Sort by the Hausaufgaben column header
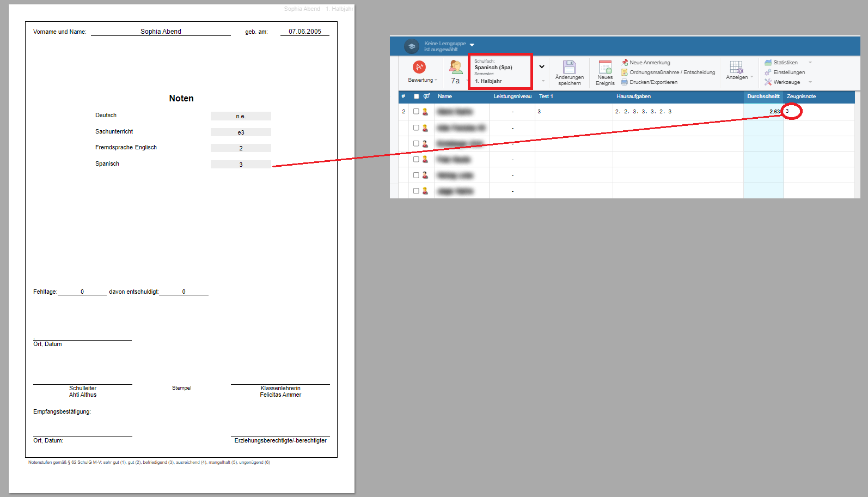The width and height of the screenshot is (868, 497). tap(633, 96)
